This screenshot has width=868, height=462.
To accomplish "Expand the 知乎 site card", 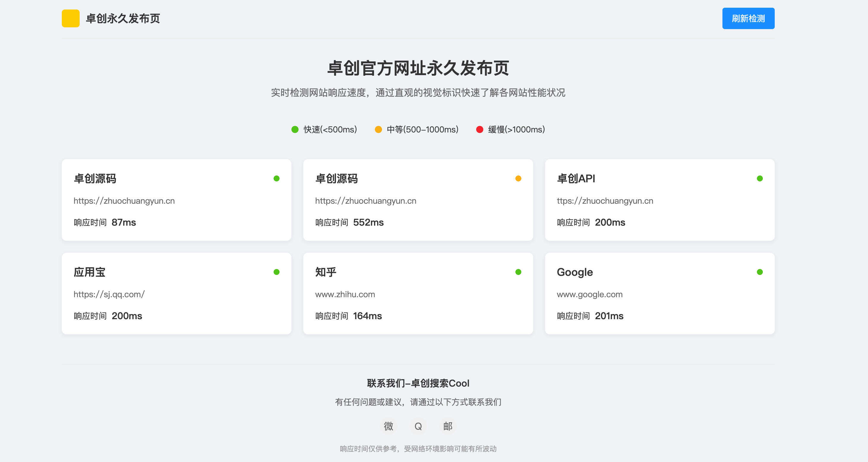I will pyautogui.click(x=419, y=293).
